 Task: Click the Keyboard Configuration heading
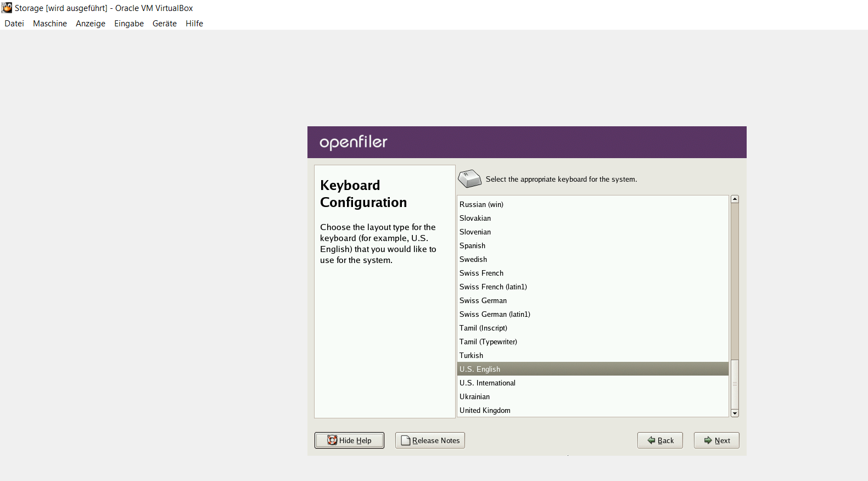(363, 194)
